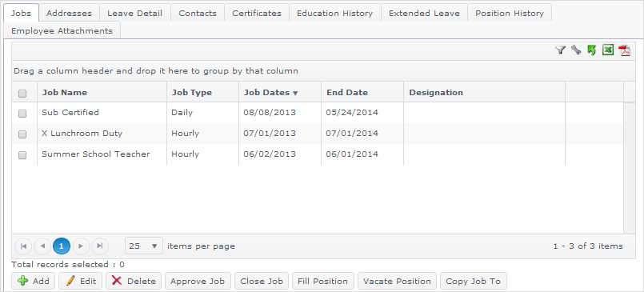Image resolution: width=644 pixels, height=292 pixels.
Task: Go to the next page arrow
Action: pos(81,246)
